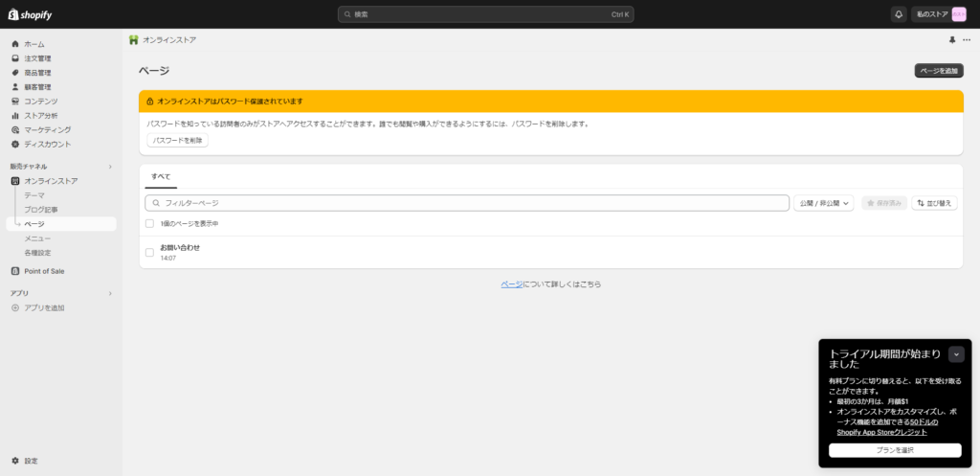Click the home icon beside ホーム

(15, 44)
